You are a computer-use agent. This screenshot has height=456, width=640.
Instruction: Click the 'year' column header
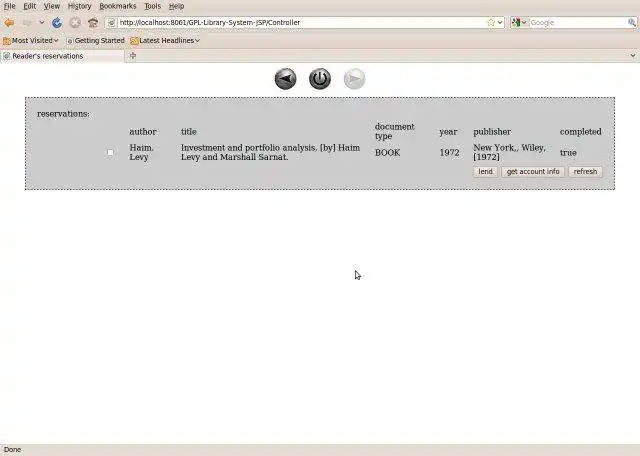coord(448,131)
